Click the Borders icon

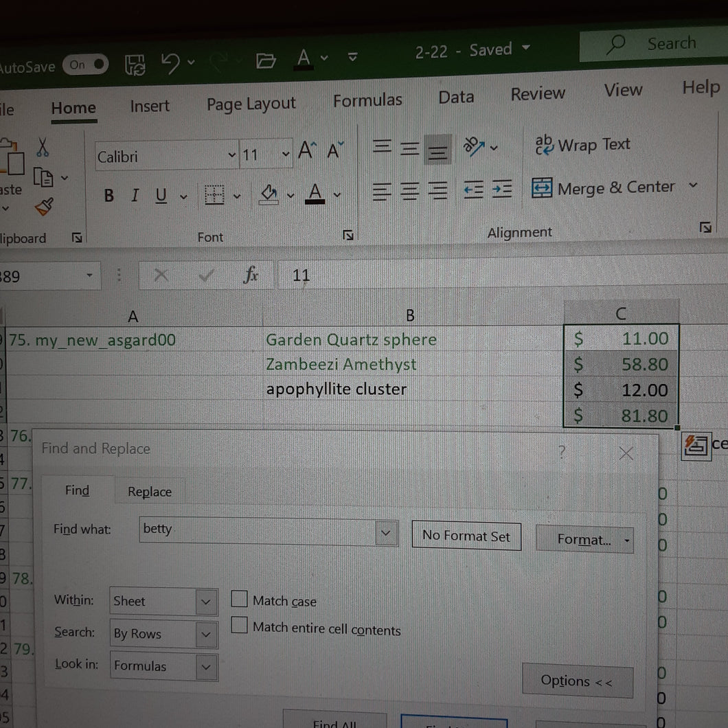[x=214, y=194]
